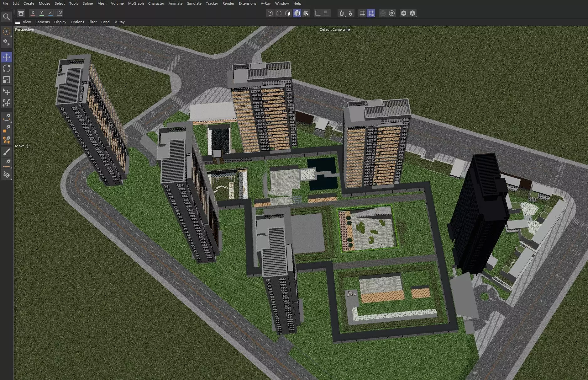Open the Character menu
This screenshot has width=588, height=380.
[156, 3]
